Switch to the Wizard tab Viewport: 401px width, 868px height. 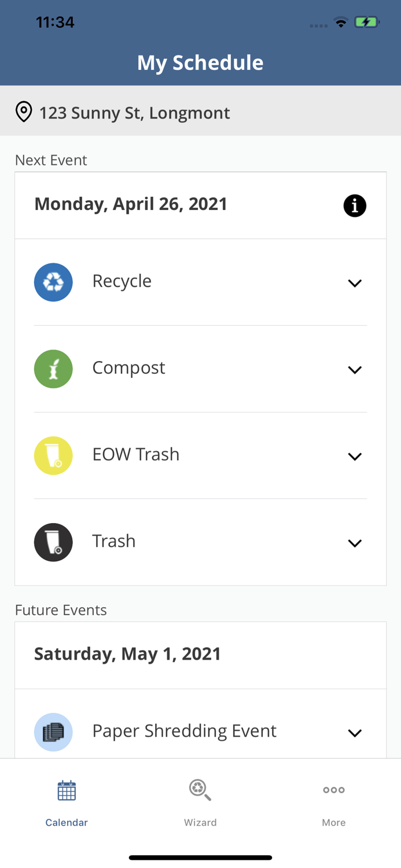200,801
